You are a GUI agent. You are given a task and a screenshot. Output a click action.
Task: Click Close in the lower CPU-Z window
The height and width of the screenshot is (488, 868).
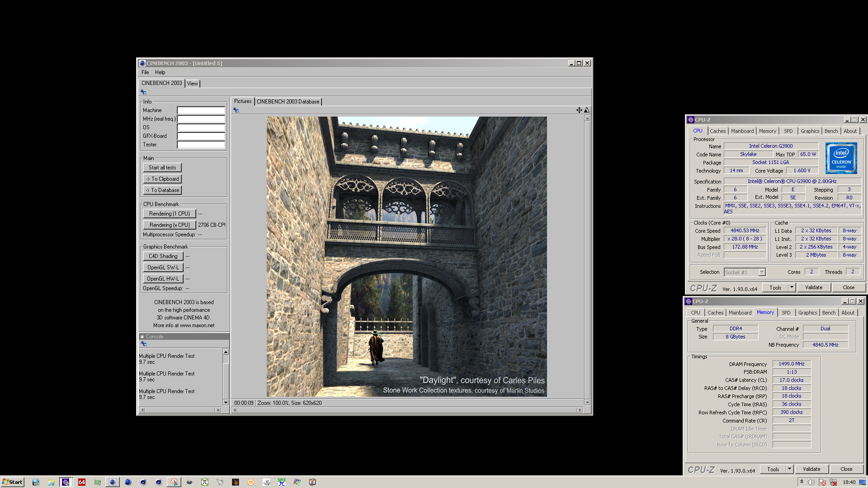(846, 469)
